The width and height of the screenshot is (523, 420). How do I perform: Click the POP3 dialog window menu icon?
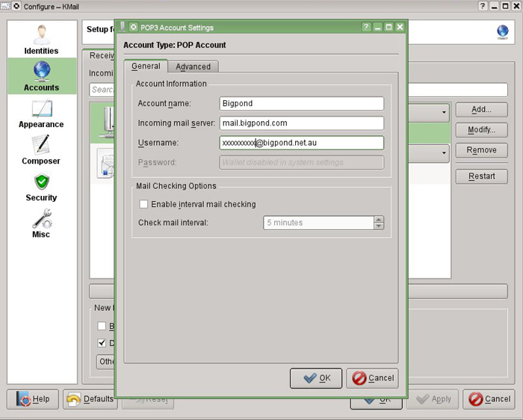(x=134, y=27)
